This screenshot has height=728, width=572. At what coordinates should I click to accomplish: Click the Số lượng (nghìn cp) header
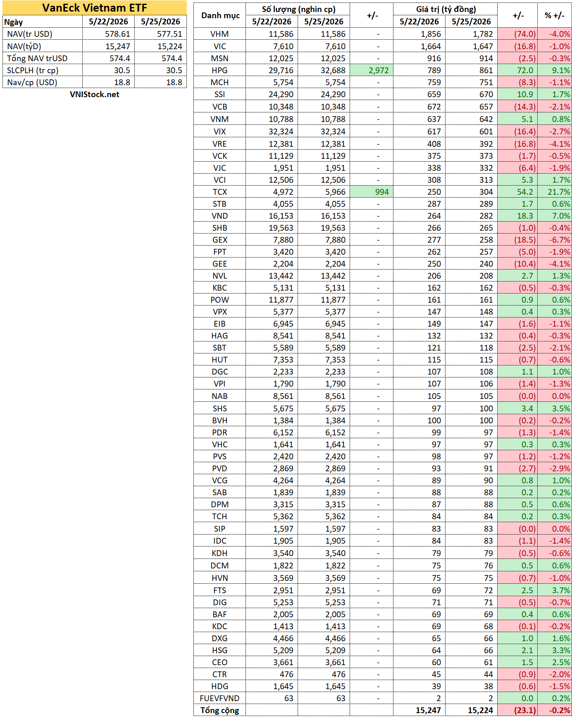[298, 9]
